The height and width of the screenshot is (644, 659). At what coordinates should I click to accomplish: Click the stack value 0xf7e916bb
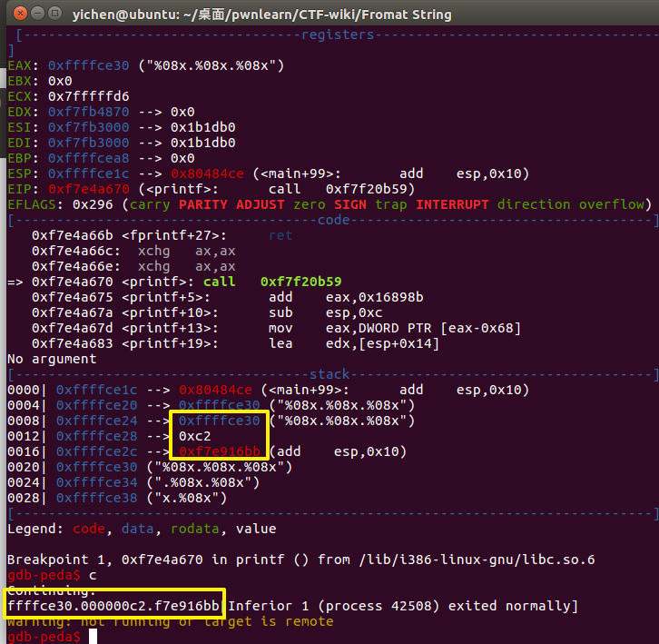point(220,451)
